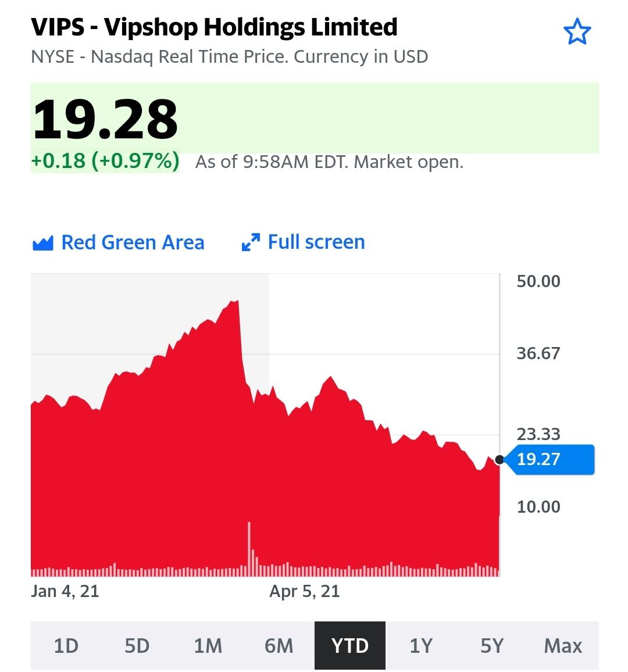Select the Max time range
The height and width of the screenshot is (672, 628).
coord(563,646)
